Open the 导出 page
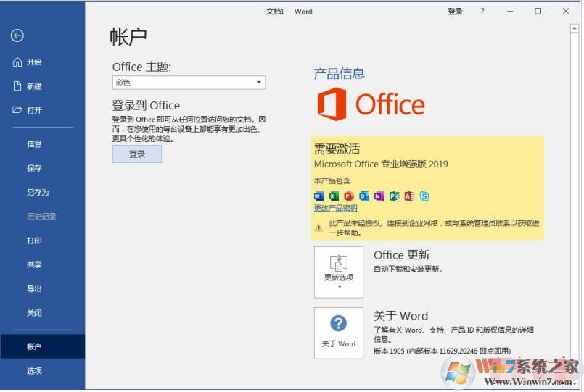584x392 pixels. coord(34,289)
